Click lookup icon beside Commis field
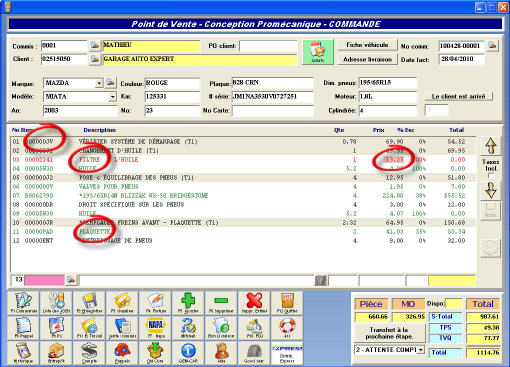 pyautogui.click(x=95, y=45)
